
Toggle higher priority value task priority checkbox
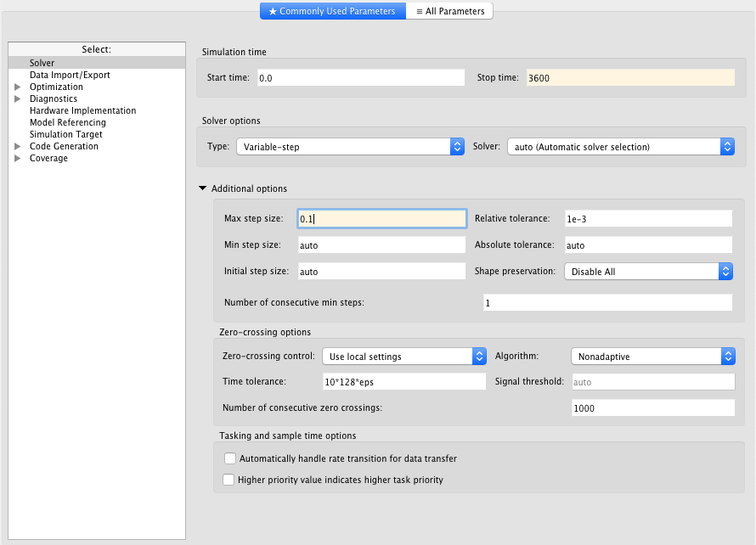pos(228,480)
